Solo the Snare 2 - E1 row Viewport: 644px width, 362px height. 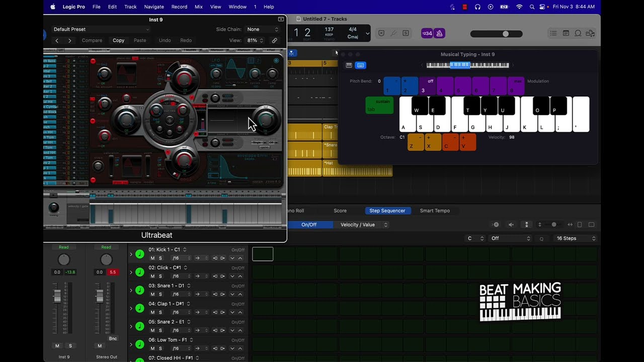tap(160, 330)
